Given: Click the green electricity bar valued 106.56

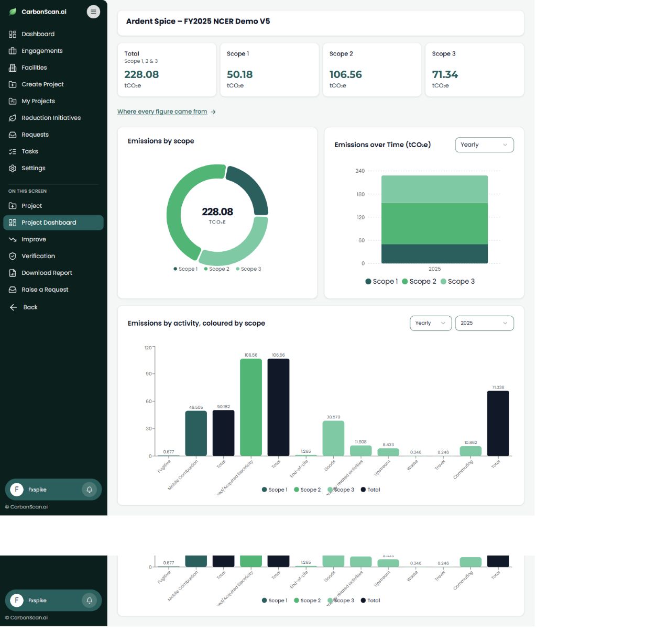Looking at the screenshot, I should coord(251,407).
